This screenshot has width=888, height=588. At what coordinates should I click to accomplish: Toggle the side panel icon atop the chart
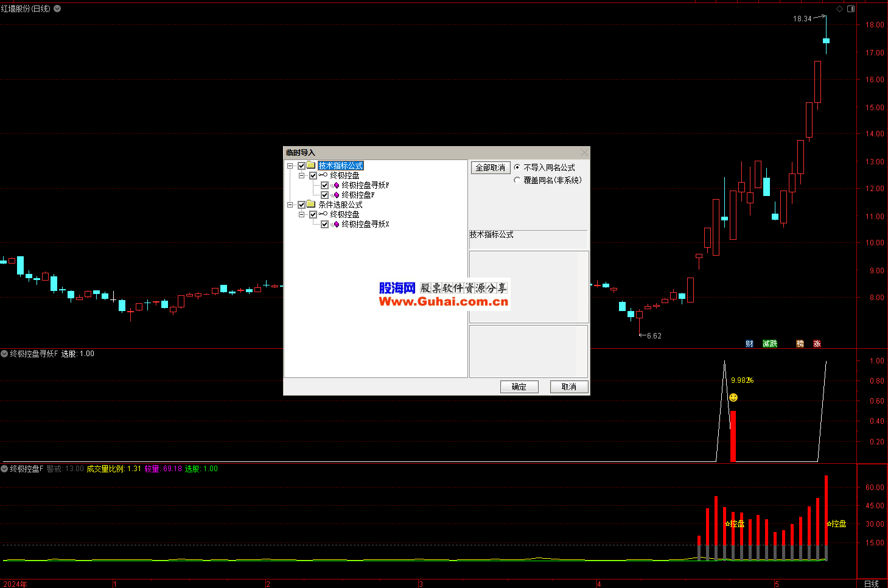(851, 9)
